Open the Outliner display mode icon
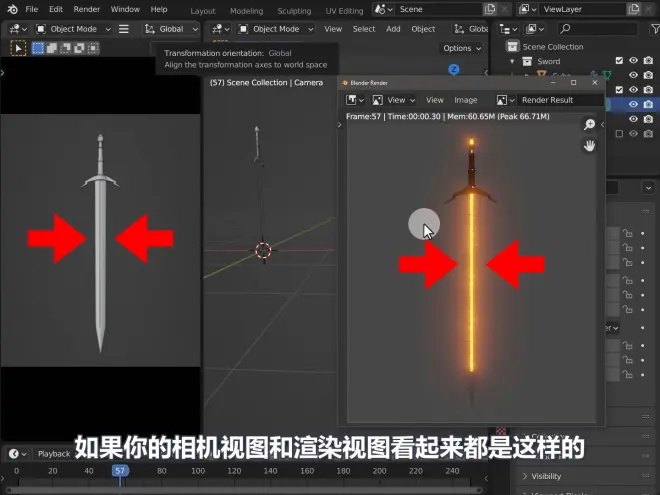The height and width of the screenshot is (495, 660). click(x=535, y=29)
